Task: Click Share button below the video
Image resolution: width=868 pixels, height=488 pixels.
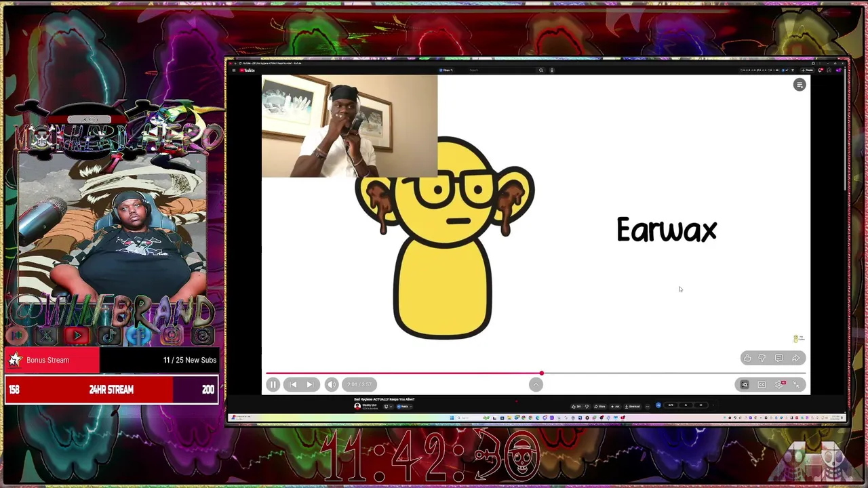Action: (x=600, y=407)
